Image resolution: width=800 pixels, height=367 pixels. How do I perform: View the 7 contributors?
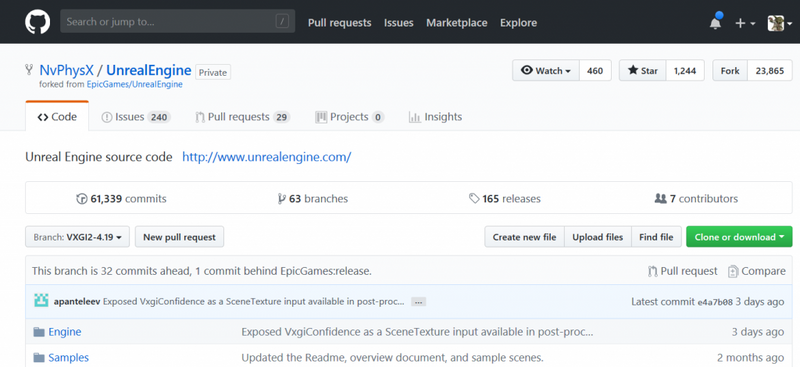point(696,199)
